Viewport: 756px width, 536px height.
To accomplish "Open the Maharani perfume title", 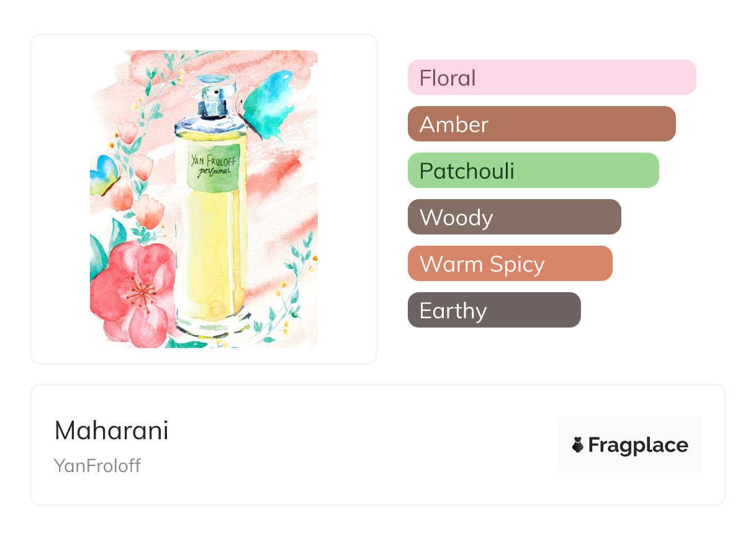I will click(111, 431).
